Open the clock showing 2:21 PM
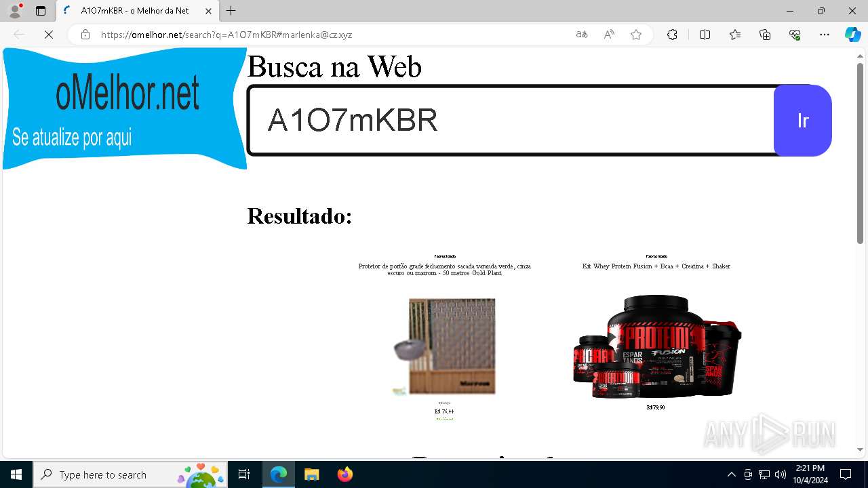The height and width of the screenshot is (488, 868). click(810, 474)
